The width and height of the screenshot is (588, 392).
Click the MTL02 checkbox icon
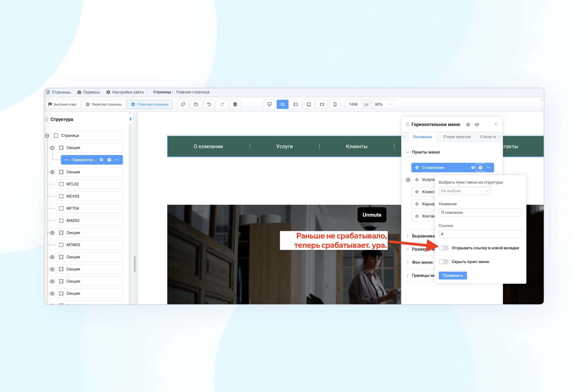(61, 184)
